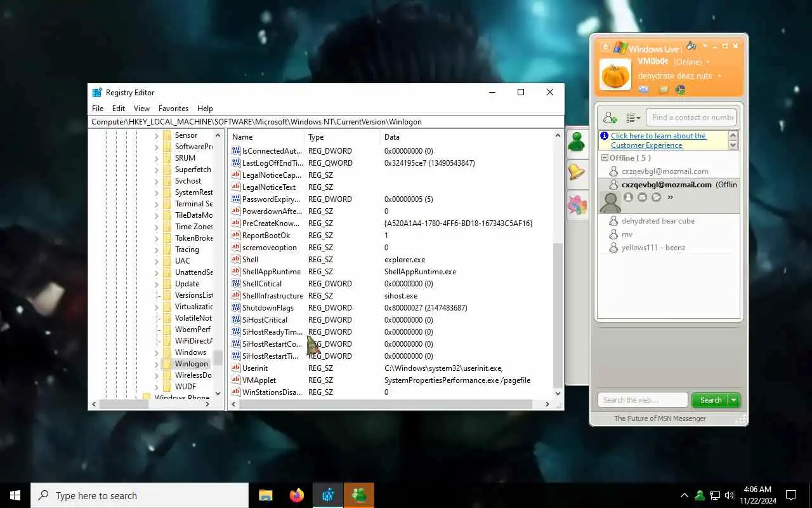Viewport: 812px width, 508px height.
Task: Click the circular back arrow in Messenger title
Action: click(606, 47)
